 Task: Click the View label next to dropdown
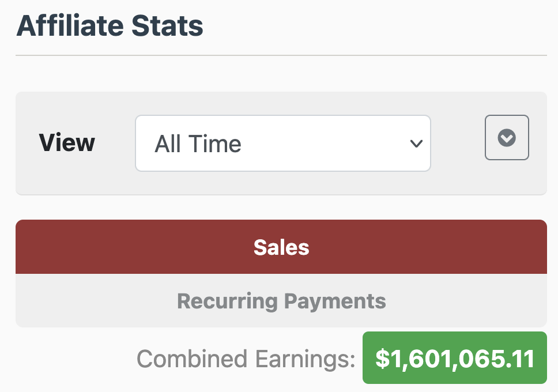point(67,143)
